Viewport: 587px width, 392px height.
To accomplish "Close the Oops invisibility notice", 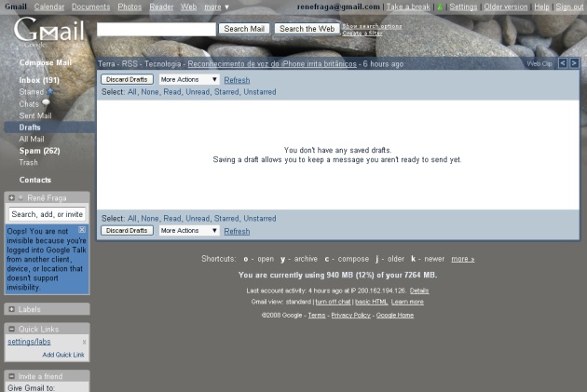I will (82, 230).
